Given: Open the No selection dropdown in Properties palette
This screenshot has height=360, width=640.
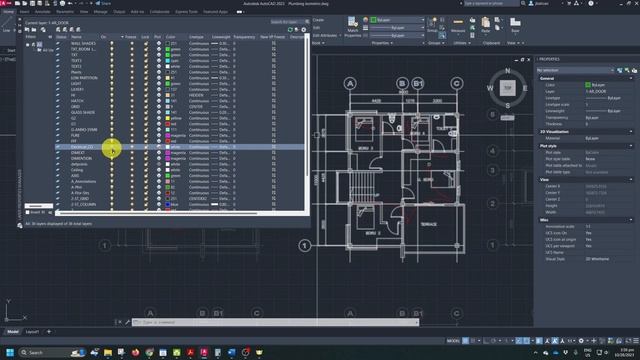Looking at the screenshot, I should [576, 70].
